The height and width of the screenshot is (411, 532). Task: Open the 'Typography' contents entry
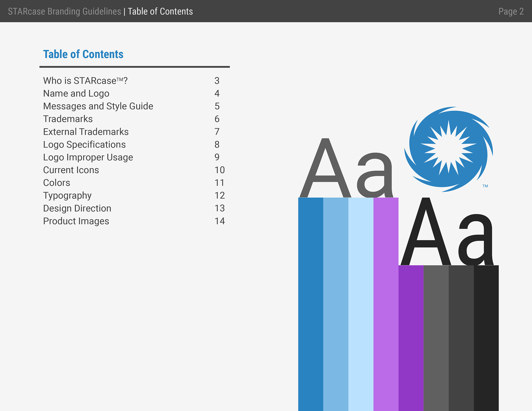click(x=67, y=195)
